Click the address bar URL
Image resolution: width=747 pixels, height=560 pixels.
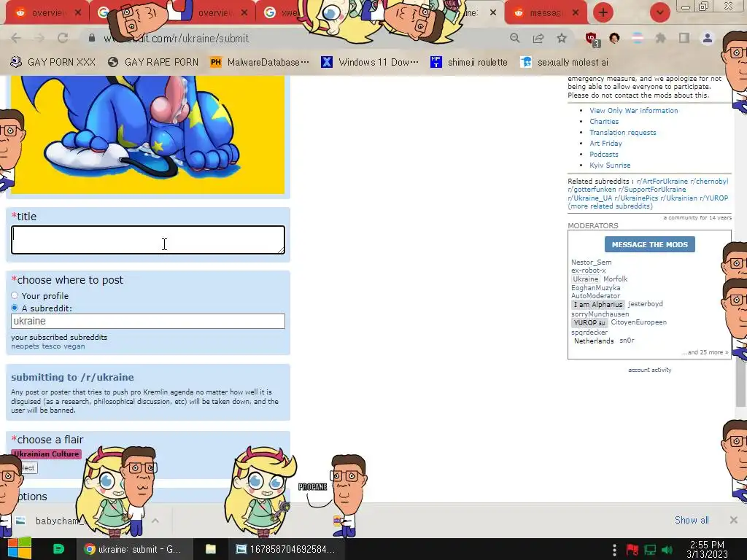coord(177,38)
